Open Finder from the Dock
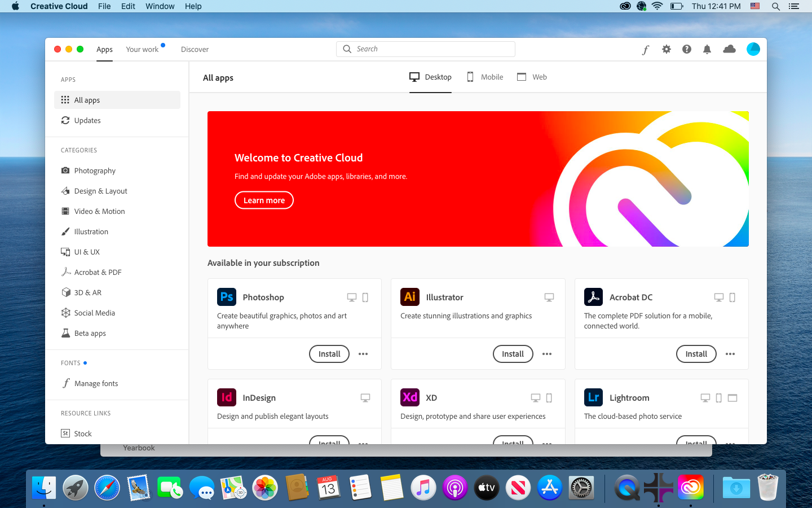Screen dimensions: 812x508 coord(44,488)
